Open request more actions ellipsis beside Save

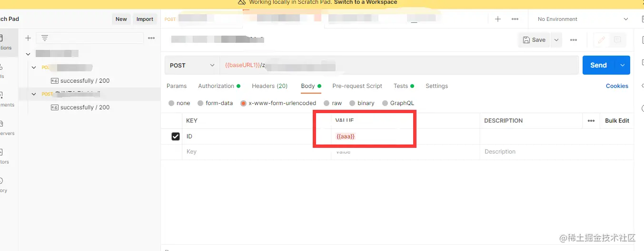[x=574, y=40]
